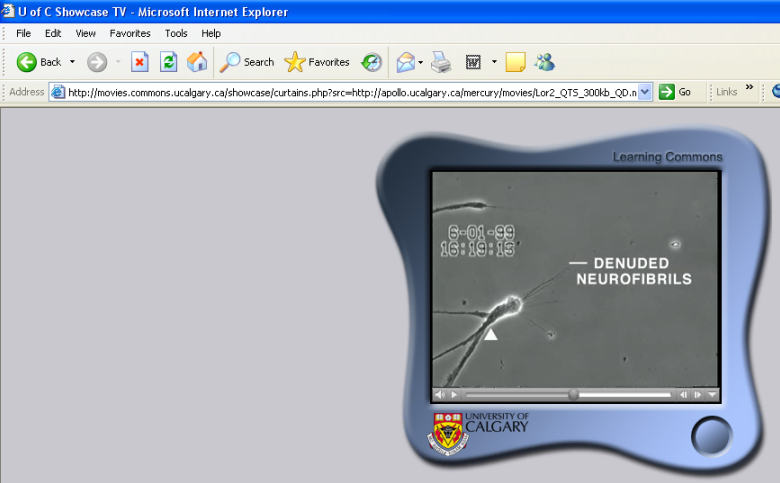Screen dimensions: 780x483
Task: Stop loading the page
Action: coord(140,62)
